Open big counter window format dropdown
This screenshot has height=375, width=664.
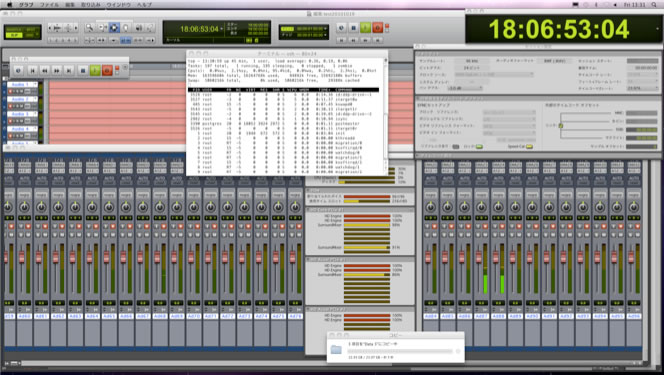click(658, 29)
